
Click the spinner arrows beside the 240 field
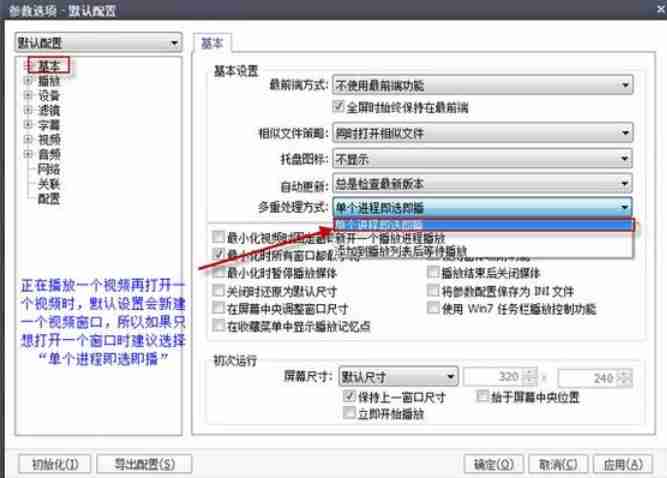point(626,378)
